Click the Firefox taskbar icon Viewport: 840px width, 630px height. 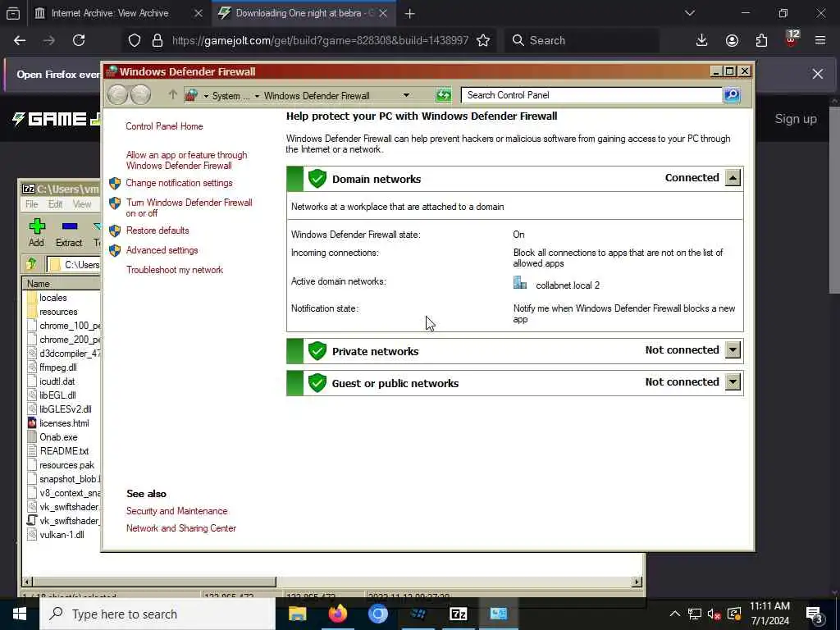point(337,614)
